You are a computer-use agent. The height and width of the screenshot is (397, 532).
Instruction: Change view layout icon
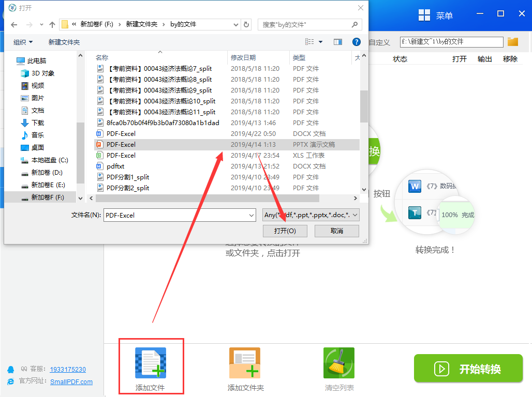tap(309, 42)
